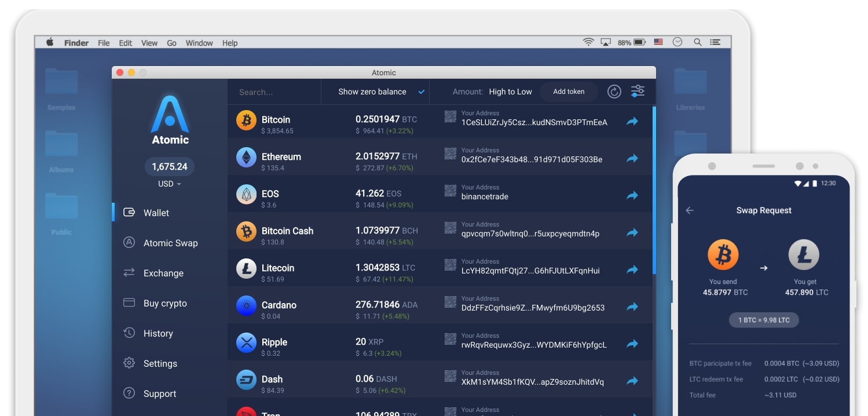This screenshot has height=416, width=868.
Task: Click the refresh balances icon
Action: 614,92
